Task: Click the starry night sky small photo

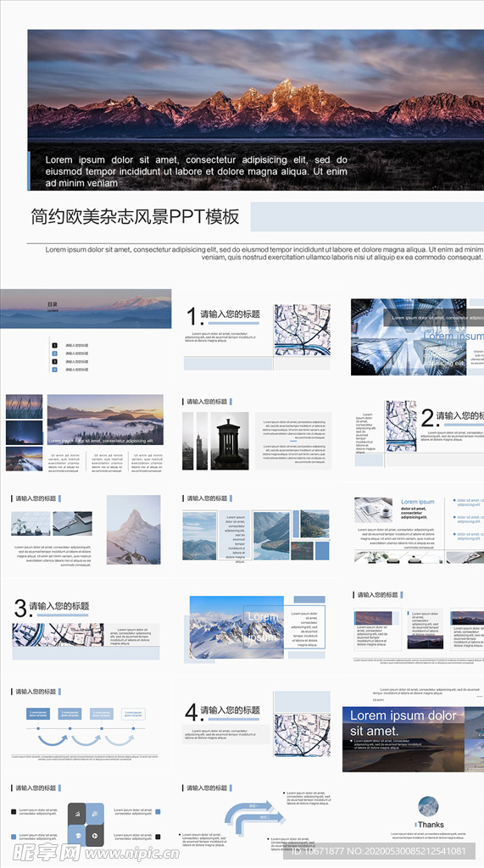Action: pos(25,433)
